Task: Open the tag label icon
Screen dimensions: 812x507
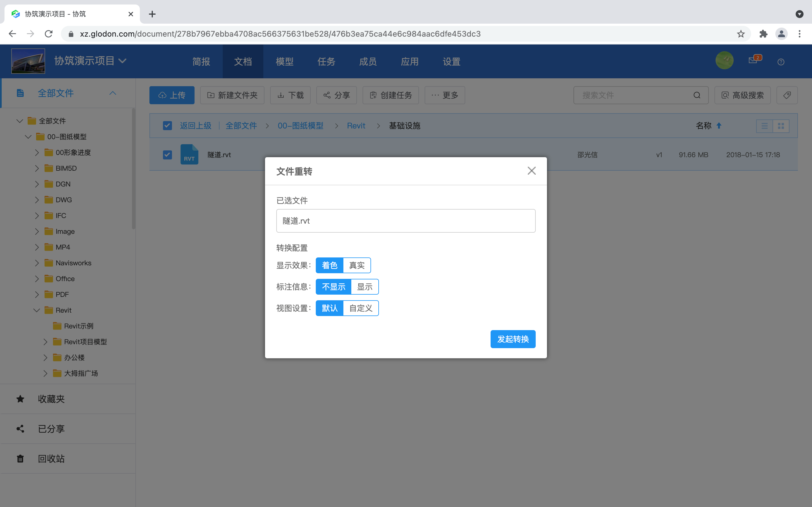Action: [x=787, y=95]
